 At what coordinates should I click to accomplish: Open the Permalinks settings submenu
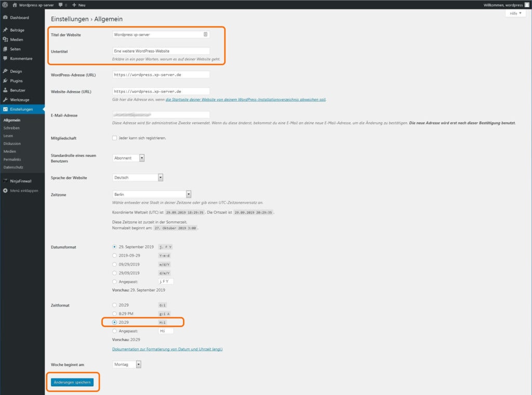(12, 159)
